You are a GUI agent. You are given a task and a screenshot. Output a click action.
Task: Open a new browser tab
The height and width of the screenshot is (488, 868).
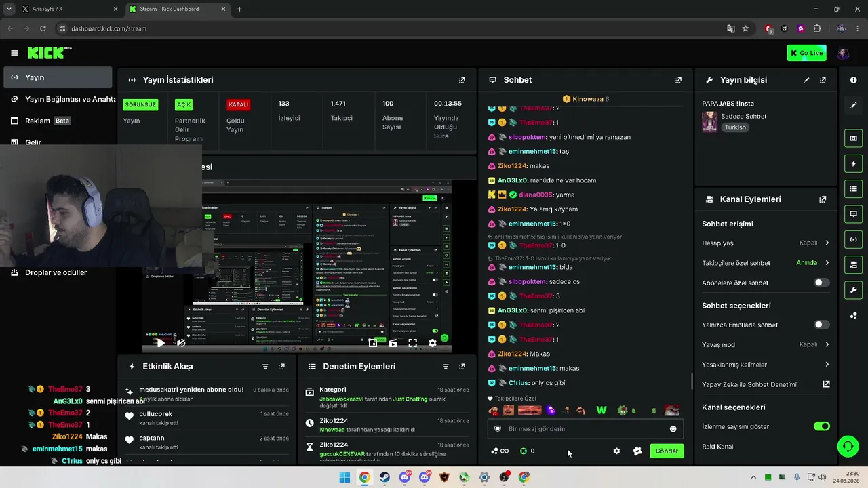tap(239, 9)
